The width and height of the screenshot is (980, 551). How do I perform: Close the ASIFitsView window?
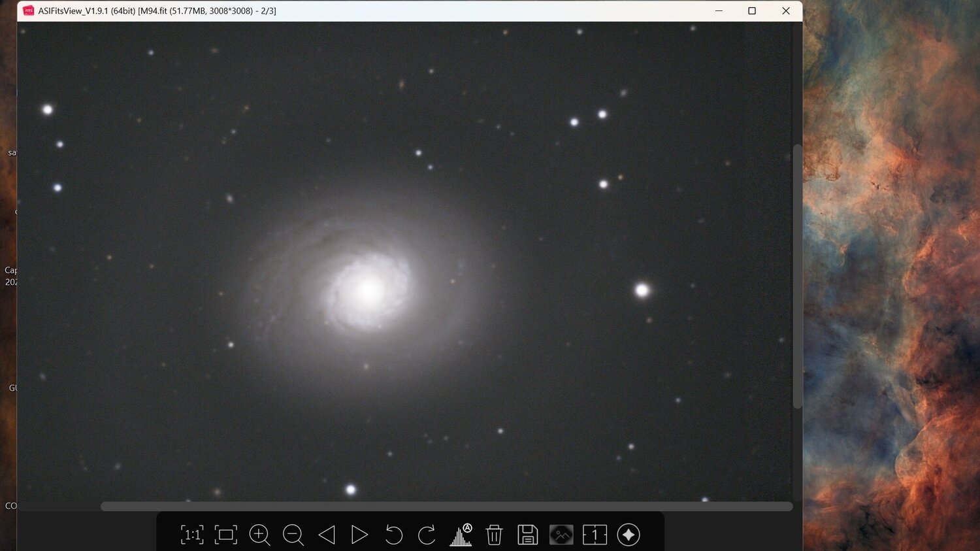click(786, 10)
